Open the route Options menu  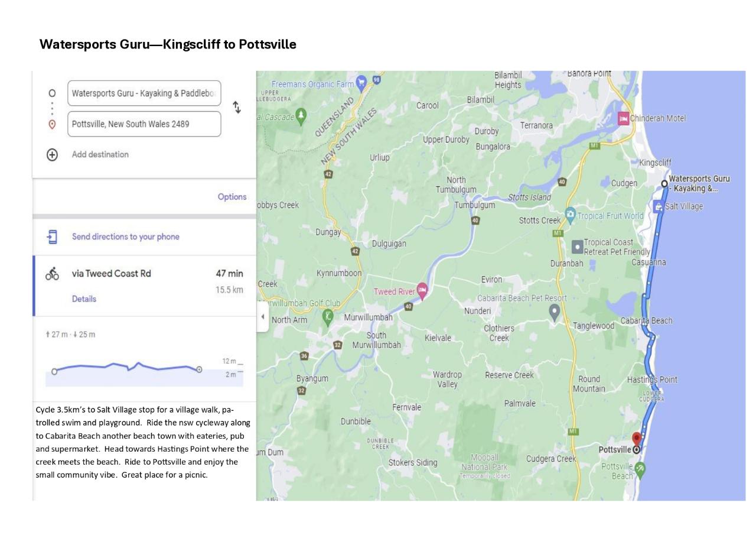click(232, 197)
